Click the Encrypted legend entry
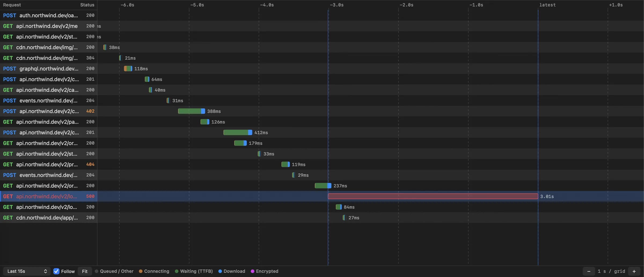This screenshot has width=644, height=277. coord(264,271)
